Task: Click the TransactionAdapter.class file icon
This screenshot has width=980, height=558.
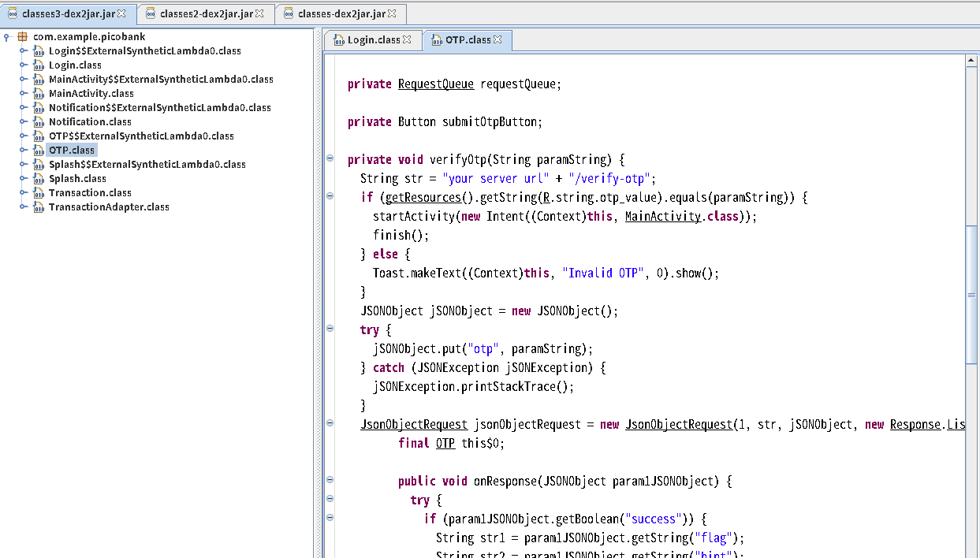Action: tap(39, 207)
